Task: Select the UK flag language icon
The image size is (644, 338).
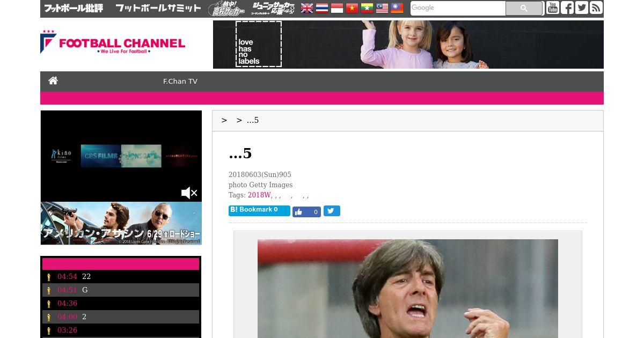Action: tap(307, 8)
